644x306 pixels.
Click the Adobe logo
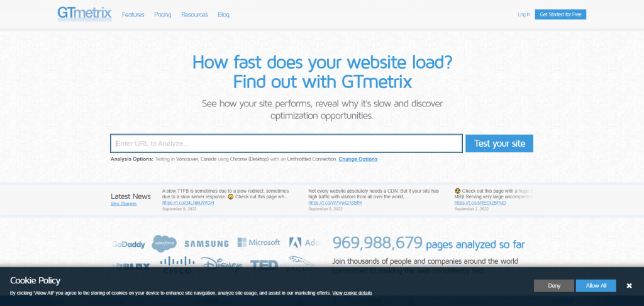304,242
